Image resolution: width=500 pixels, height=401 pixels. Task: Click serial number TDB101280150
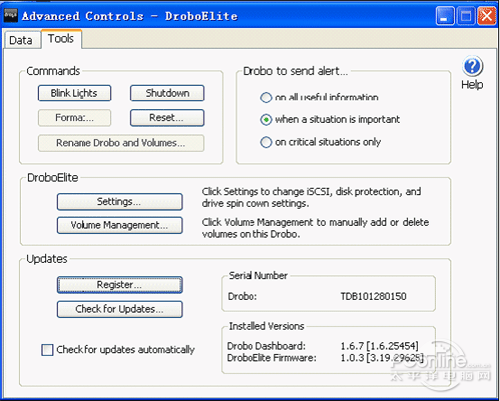click(373, 296)
